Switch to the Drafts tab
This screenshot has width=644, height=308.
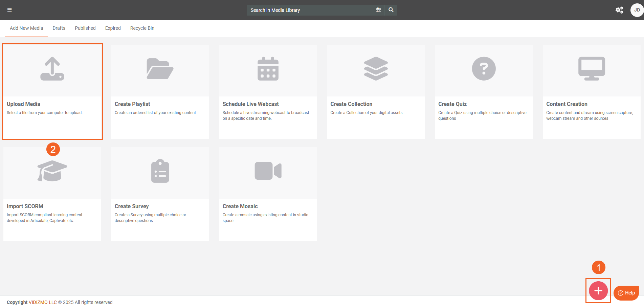point(59,28)
